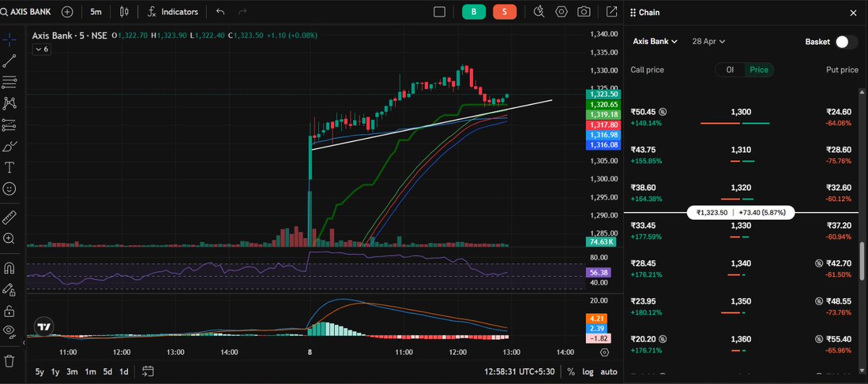Close the Chain panel

coord(851,12)
